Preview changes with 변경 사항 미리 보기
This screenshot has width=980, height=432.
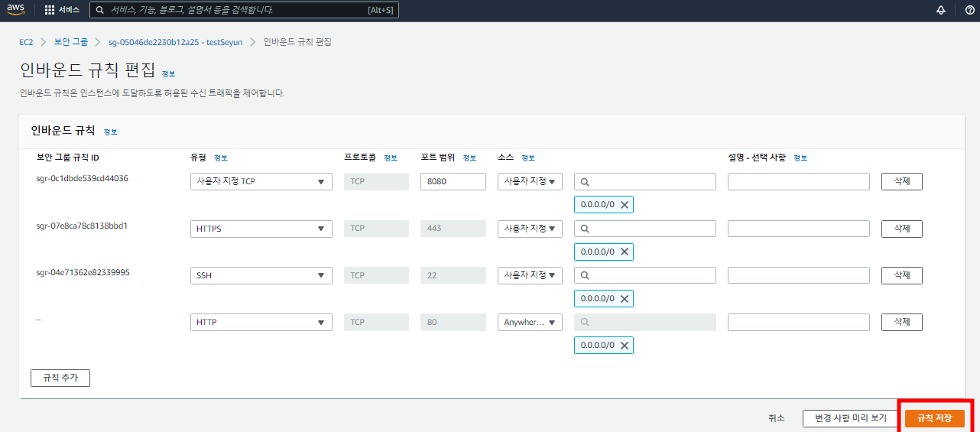850,418
